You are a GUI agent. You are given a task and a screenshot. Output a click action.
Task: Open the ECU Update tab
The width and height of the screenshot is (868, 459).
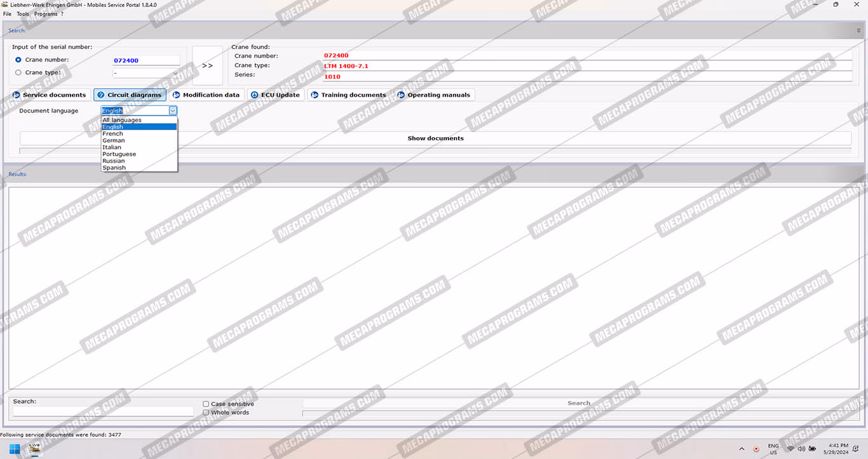point(275,95)
